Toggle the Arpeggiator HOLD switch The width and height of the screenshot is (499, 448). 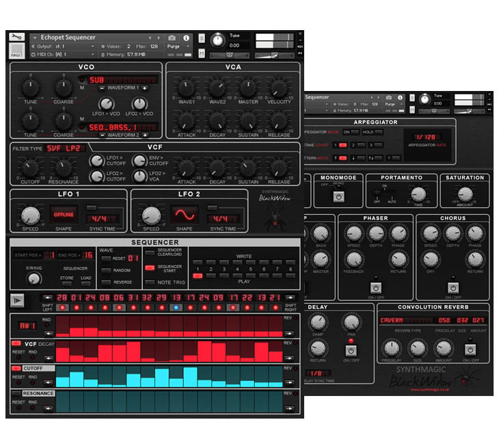tap(379, 132)
